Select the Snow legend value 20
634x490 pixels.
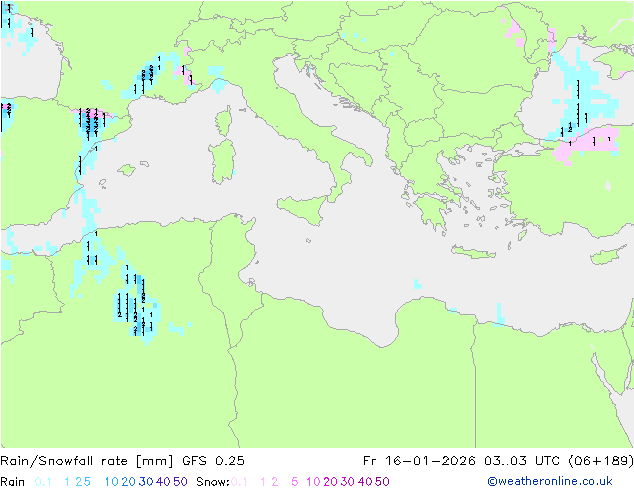point(330,482)
